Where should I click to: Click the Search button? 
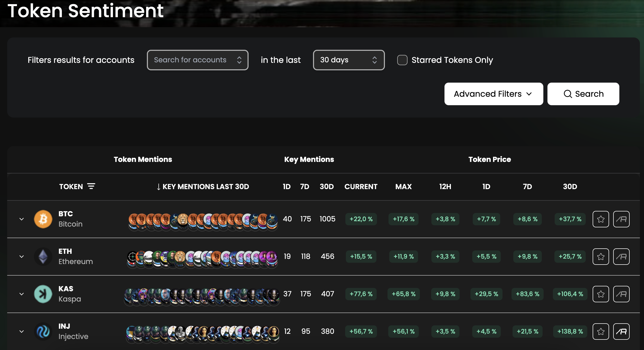coord(583,94)
